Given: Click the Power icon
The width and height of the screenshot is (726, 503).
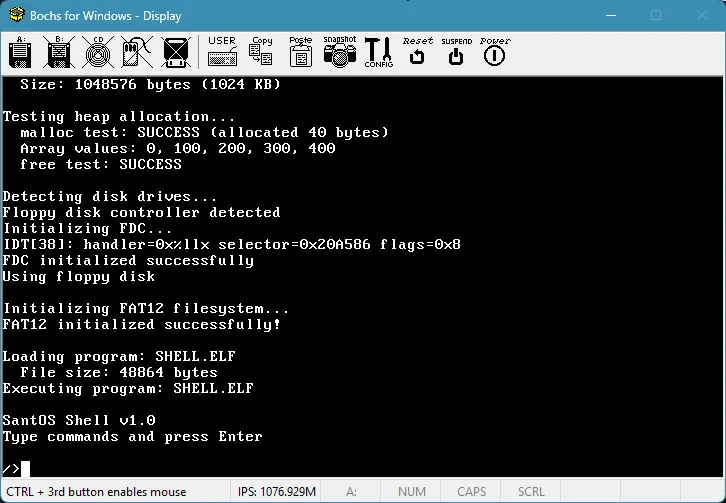Looking at the screenshot, I should 495,52.
